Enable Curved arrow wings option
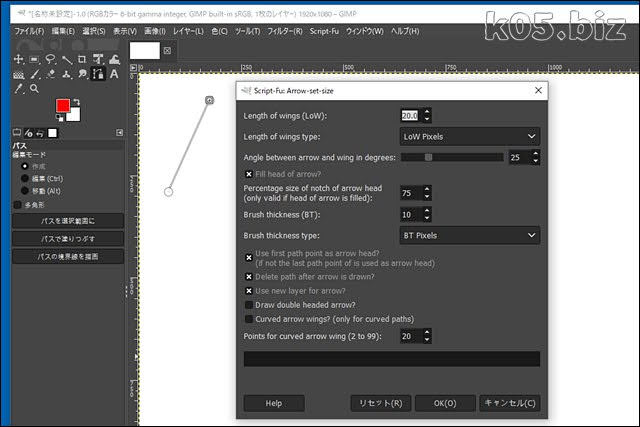 pyautogui.click(x=249, y=319)
